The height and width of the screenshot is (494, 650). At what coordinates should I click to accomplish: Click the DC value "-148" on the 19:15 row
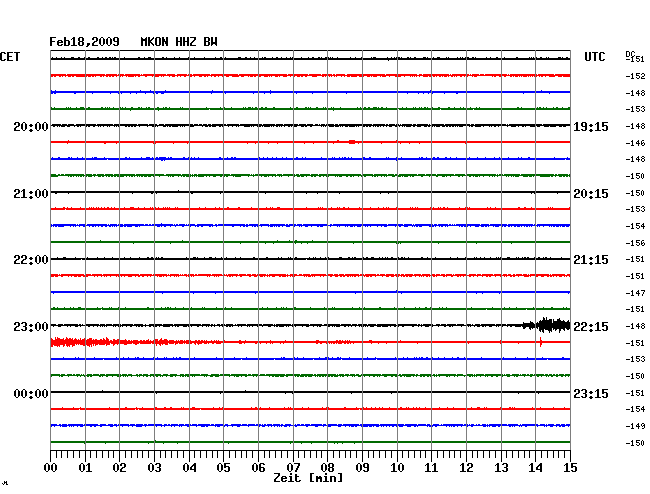[635, 126]
